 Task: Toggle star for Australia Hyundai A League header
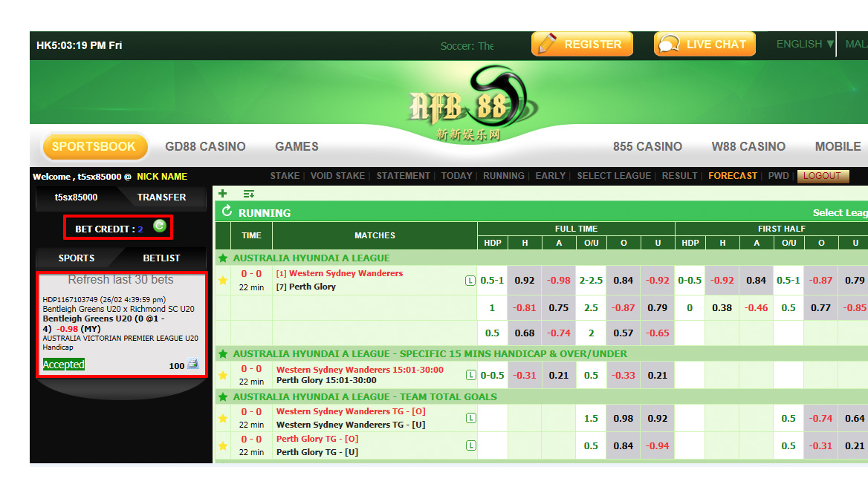[x=222, y=258]
